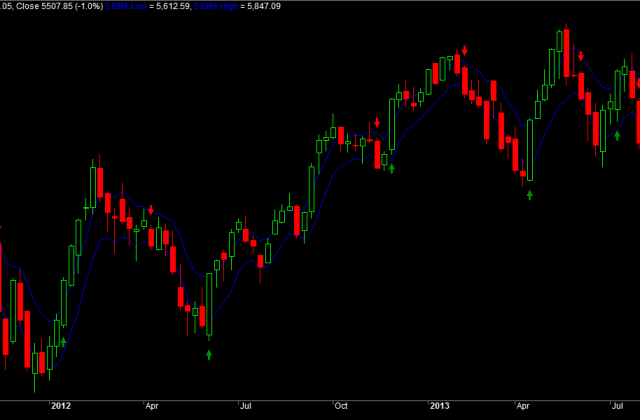This screenshot has height=420, width=640.
Task: Click green buy arrow below late November 2012 candle
Action: [x=392, y=168]
